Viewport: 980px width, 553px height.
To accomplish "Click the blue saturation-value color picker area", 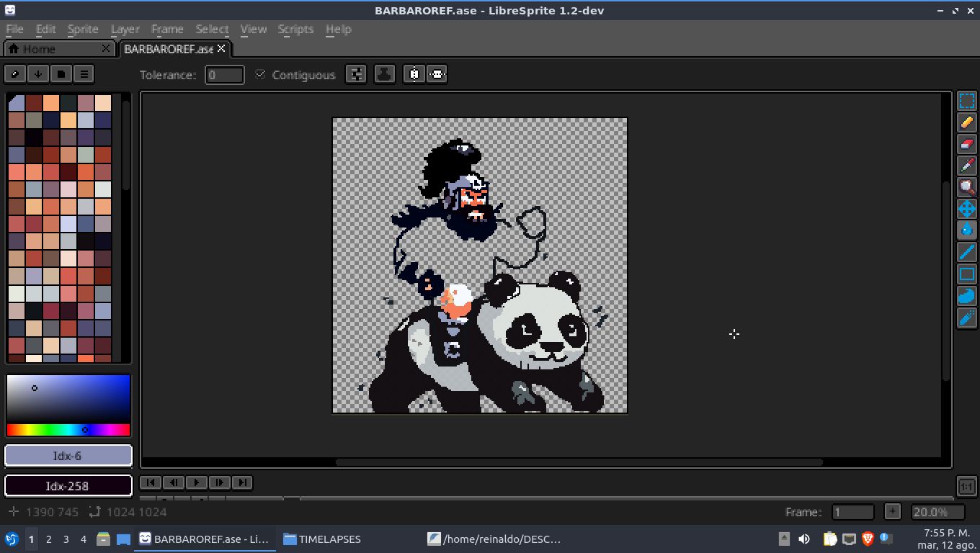I will click(x=68, y=398).
